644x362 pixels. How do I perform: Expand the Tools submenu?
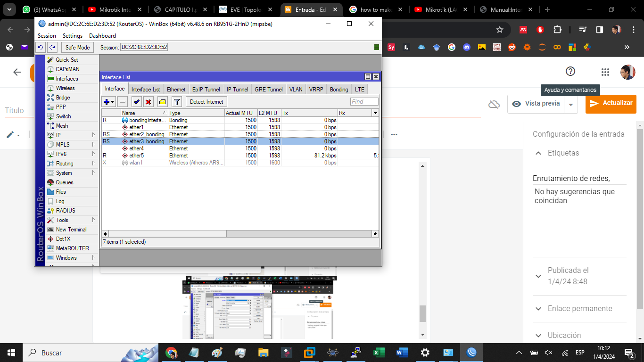coord(93,220)
